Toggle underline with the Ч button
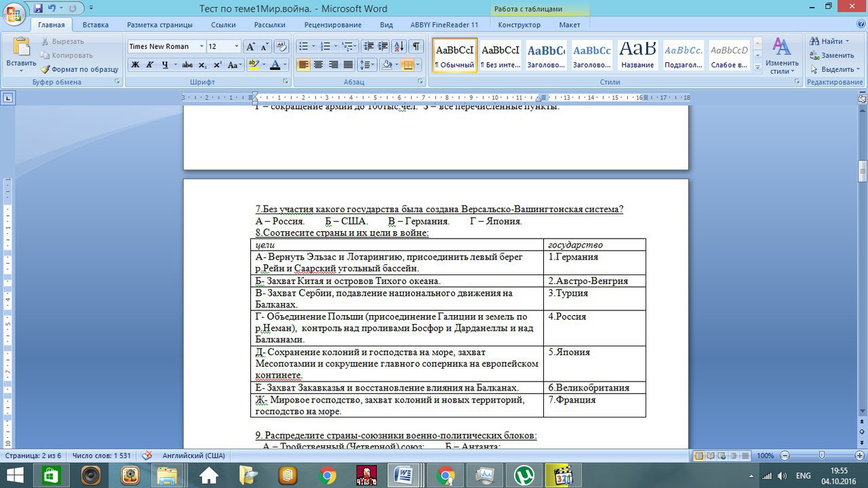Image resolution: width=868 pixels, height=488 pixels. pyautogui.click(x=165, y=65)
